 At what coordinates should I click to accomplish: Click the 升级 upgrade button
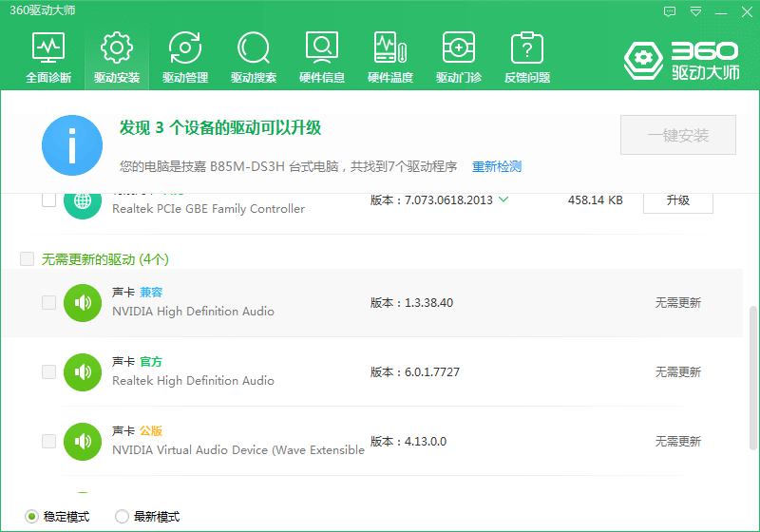[x=677, y=200]
